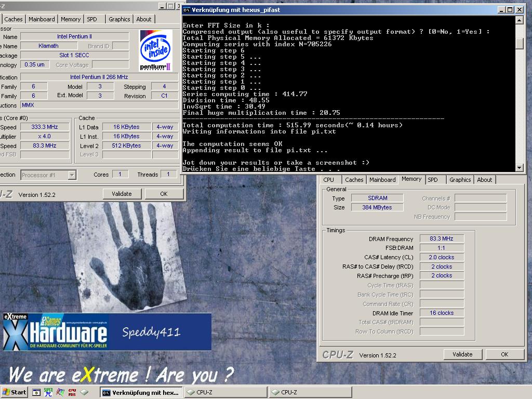Select Memory tab in right CPU-Z window

tap(411, 179)
